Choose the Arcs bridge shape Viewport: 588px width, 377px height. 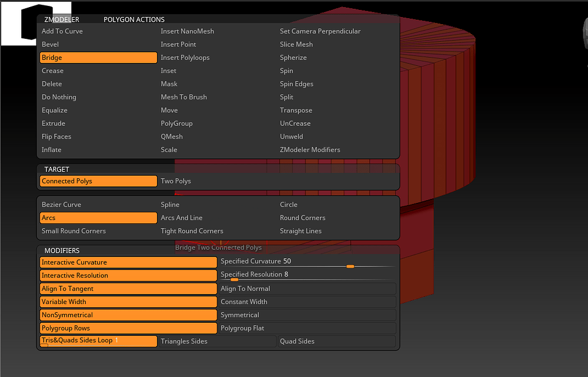98,218
